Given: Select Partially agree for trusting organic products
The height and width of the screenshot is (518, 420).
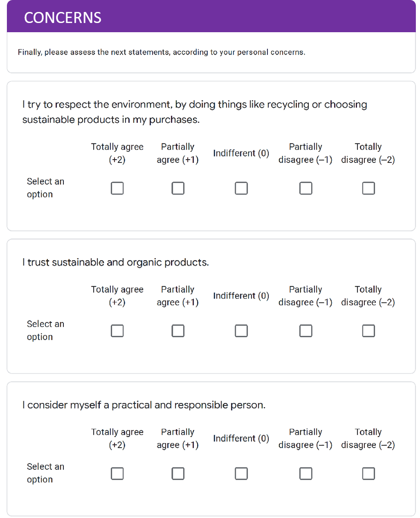Looking at the screenshot, I should (178, 331).
